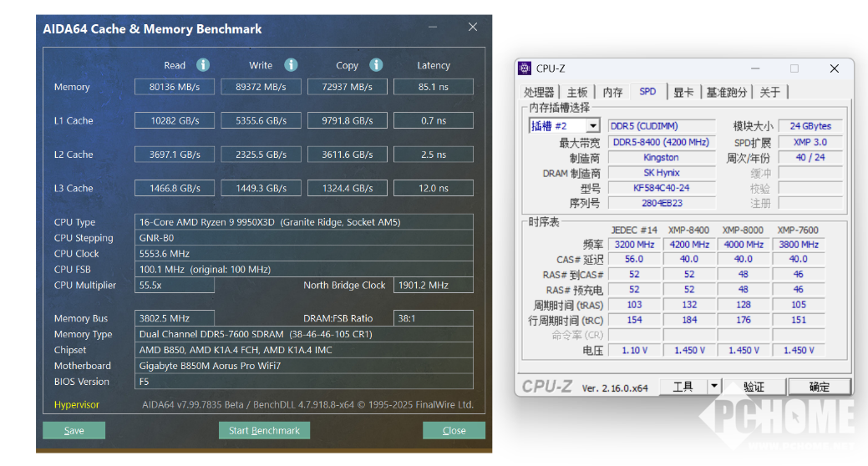Click the 24 GBytes module size value
The image size is (868, 466).
pyautogui.click(x=810, y=126)
